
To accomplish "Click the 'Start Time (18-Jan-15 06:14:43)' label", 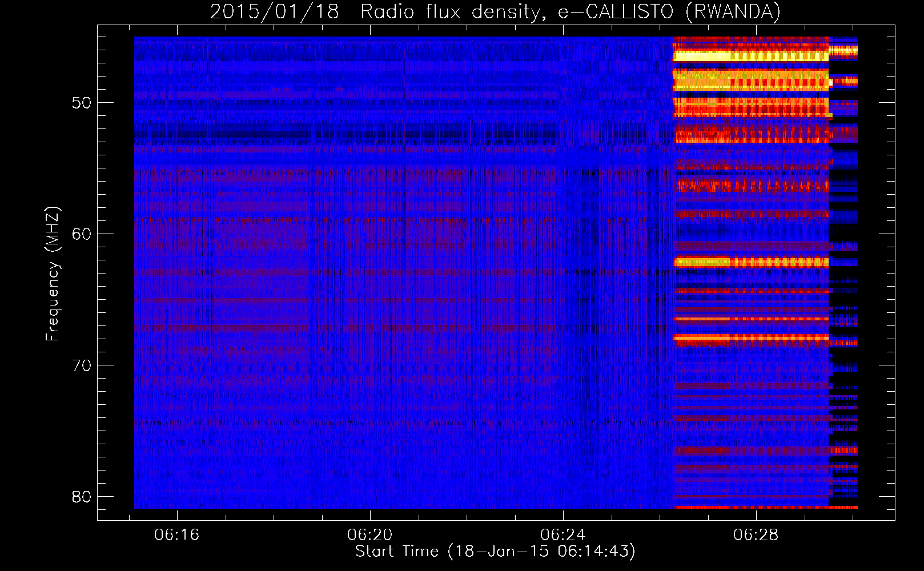I will pos(495,552).
